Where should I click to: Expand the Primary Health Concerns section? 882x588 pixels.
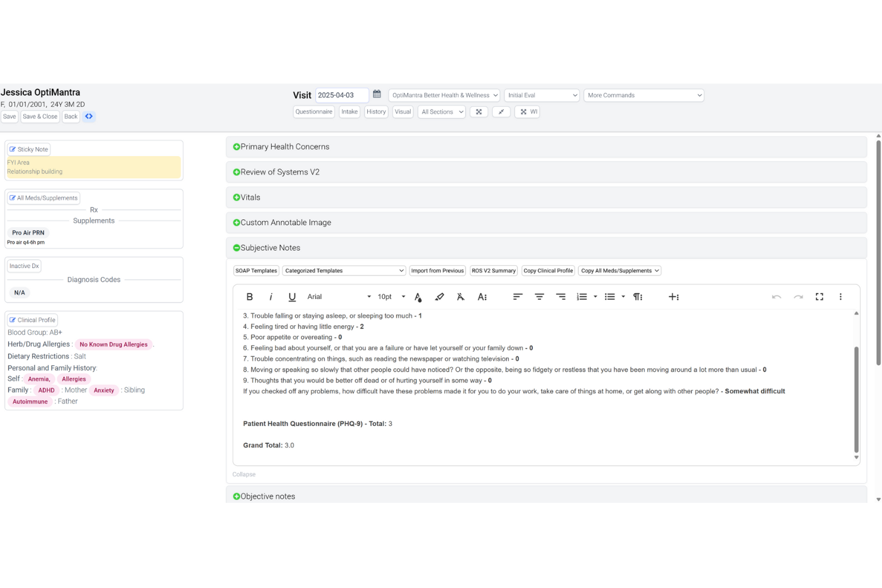coord(236,146)
